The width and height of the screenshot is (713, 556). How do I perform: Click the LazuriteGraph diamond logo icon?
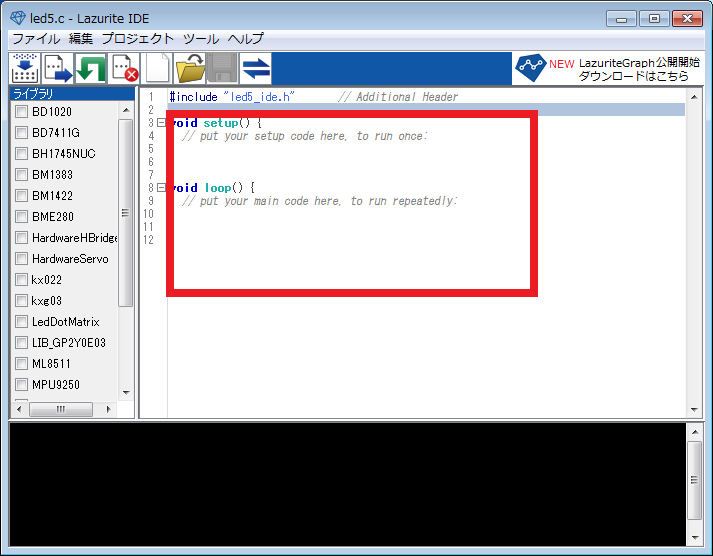tap(530, 68)
